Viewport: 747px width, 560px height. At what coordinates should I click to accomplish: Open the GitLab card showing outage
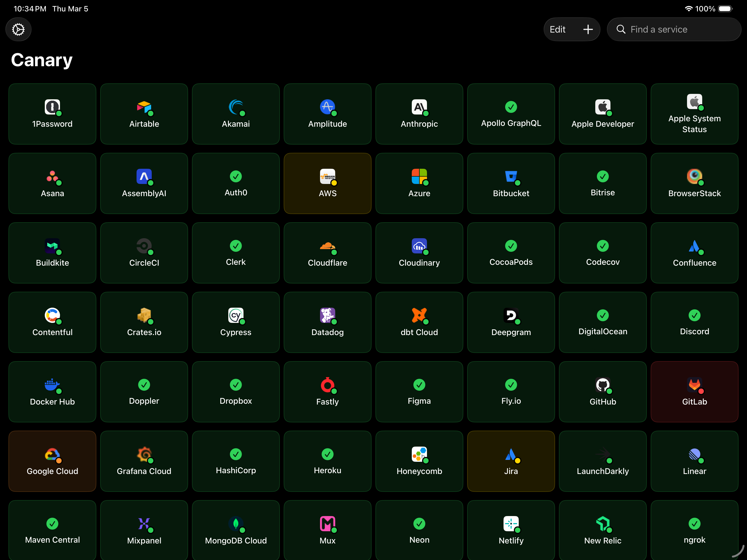tap(694, 392)
